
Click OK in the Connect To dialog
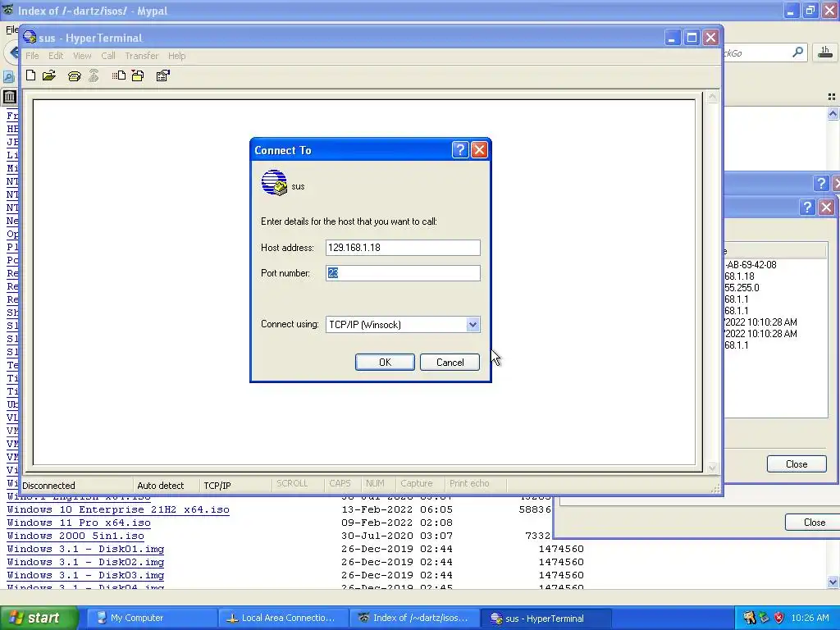coord(385,362)
